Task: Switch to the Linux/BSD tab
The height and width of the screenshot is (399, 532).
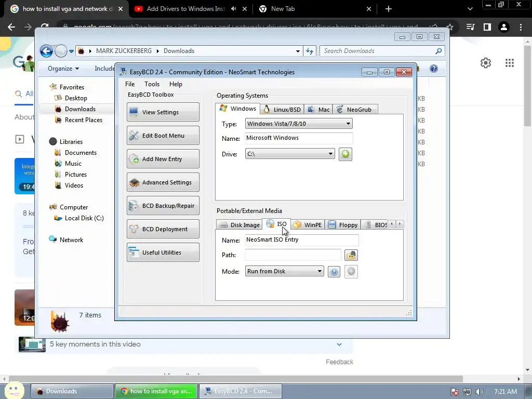Action: [282, 110]
